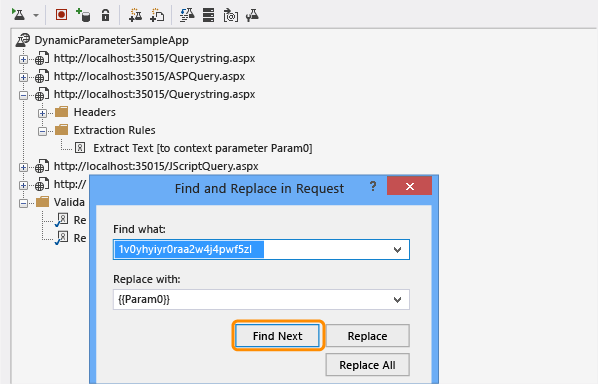Select the JScriptQuery.aspx request row
The image size is (598, 384).
(x=156, y=166)
